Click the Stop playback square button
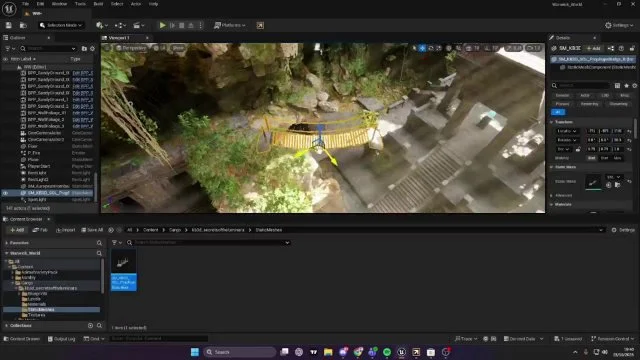640x360 pixels. pyautogui.click(x=182, y=25)
